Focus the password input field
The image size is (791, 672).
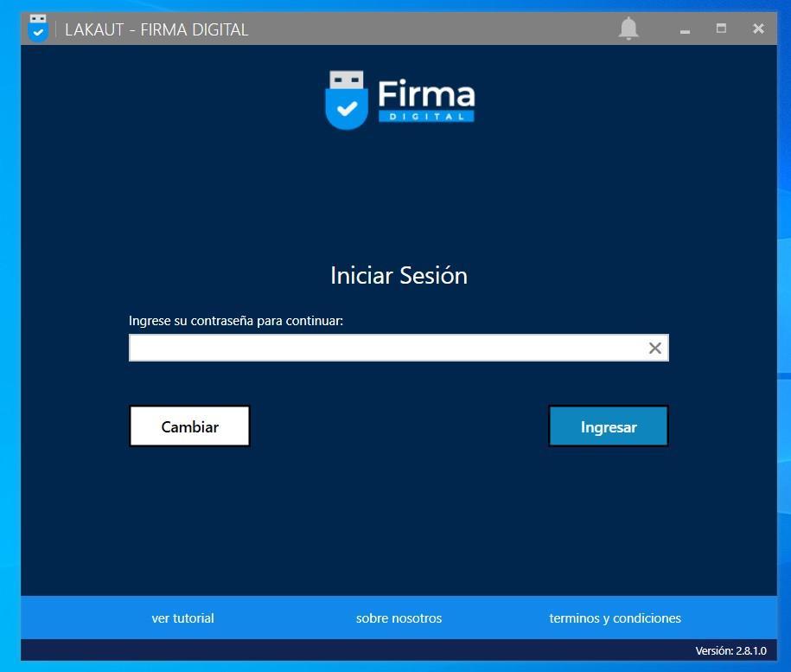click(399, 348)
